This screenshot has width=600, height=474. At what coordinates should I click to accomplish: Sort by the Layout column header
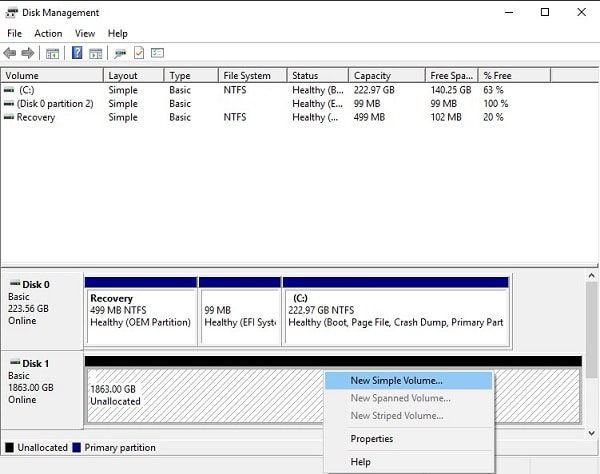coord(134,75)
